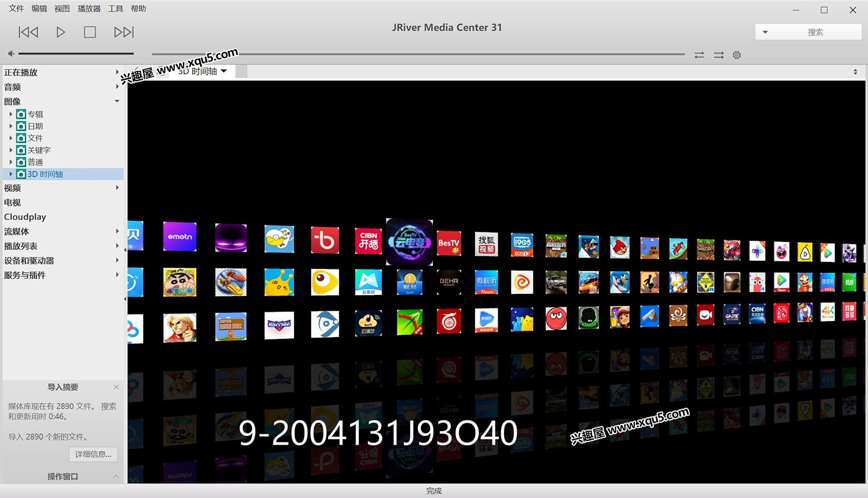Select the emotn app thumbnail
Viewport: 868px width, 498px height.
pos(180,237)
